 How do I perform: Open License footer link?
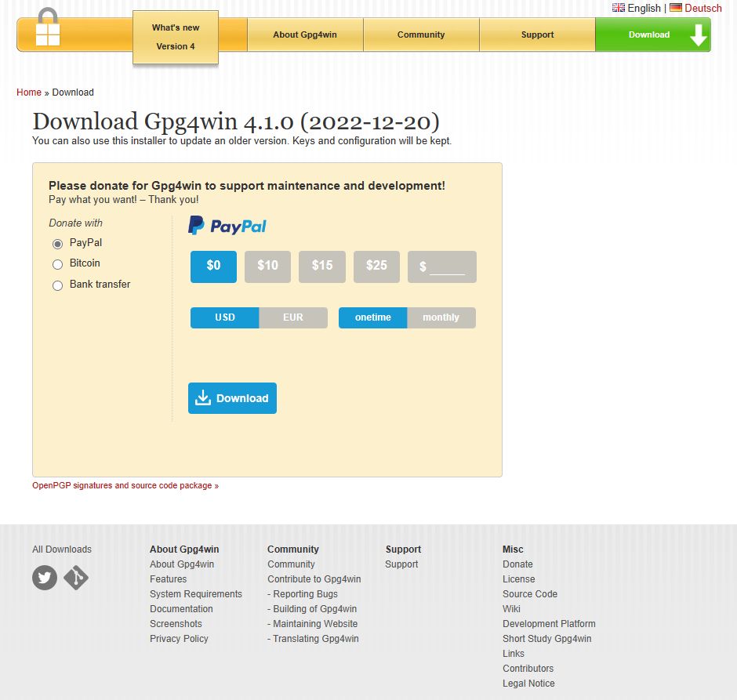coord(518,579)
